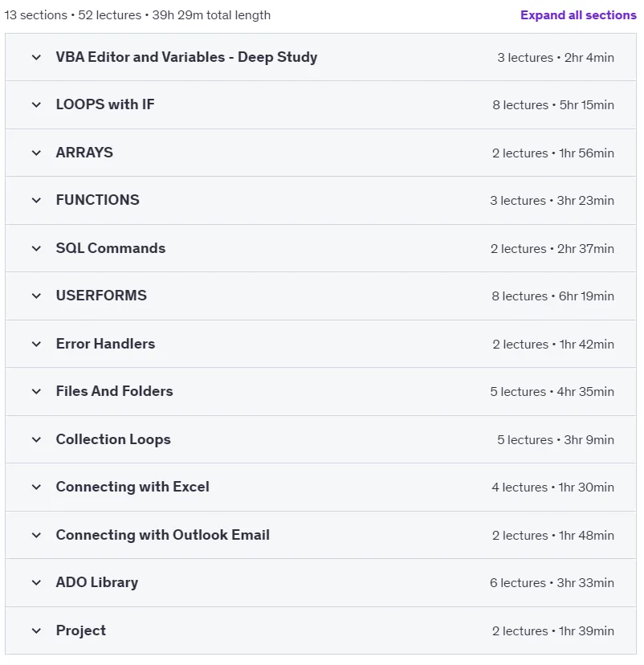Expand VBA Editor and Variables chevron
The height and width of the screenshot is (665, 644).
click(x=36, y=57)
